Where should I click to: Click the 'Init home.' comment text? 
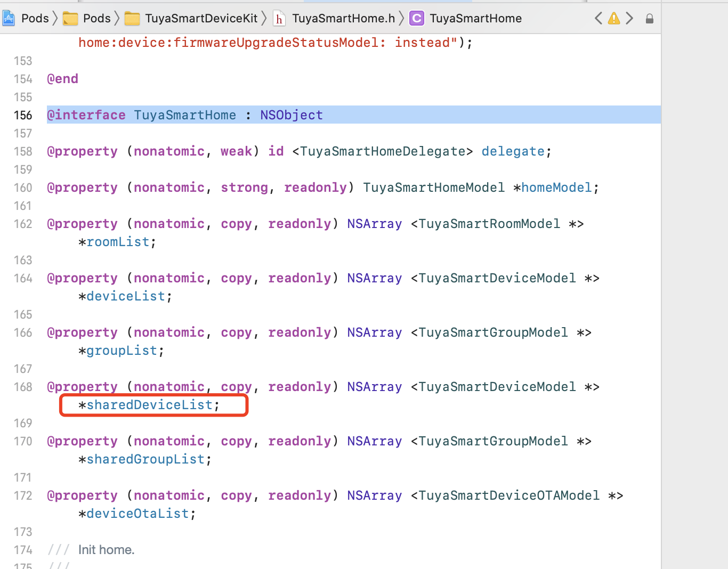tap(107, 550)
